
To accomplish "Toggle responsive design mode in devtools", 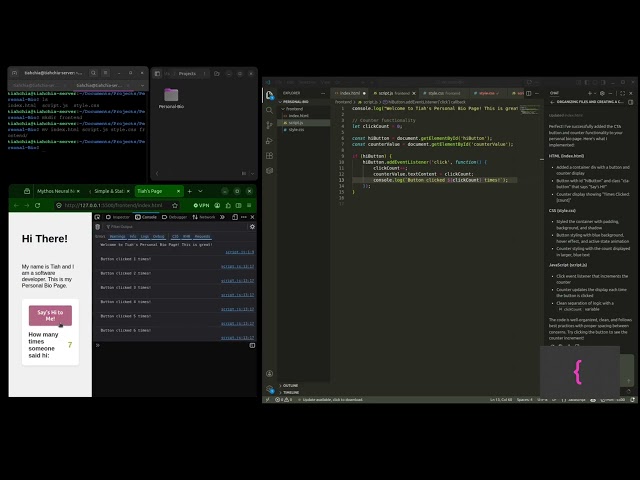I will [235, 217].
